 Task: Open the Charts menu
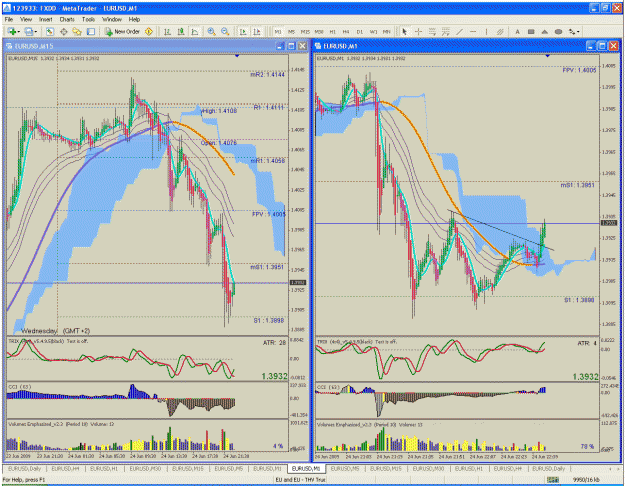click(67, 19)
